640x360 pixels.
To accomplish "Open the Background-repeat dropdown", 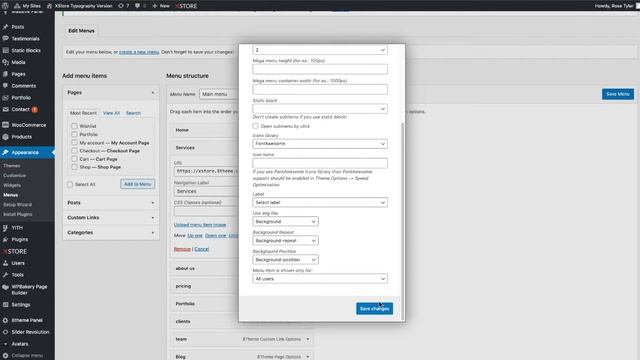I will pyautogui.click(x=285, y=241).
